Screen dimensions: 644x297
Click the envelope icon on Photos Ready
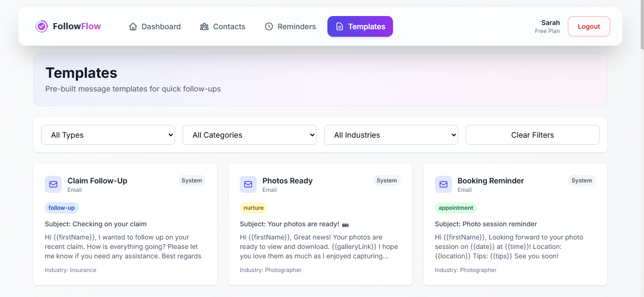point(248,184)
